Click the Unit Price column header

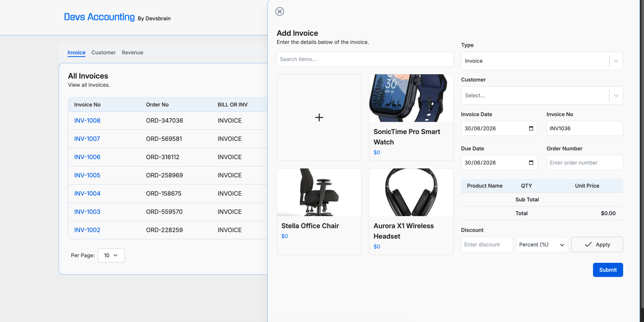pyautogui.click(x=587, y=186)
